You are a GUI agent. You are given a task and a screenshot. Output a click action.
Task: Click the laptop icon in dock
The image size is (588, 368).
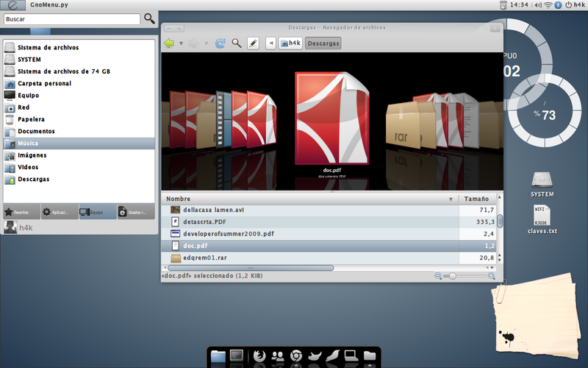point(351,355)
